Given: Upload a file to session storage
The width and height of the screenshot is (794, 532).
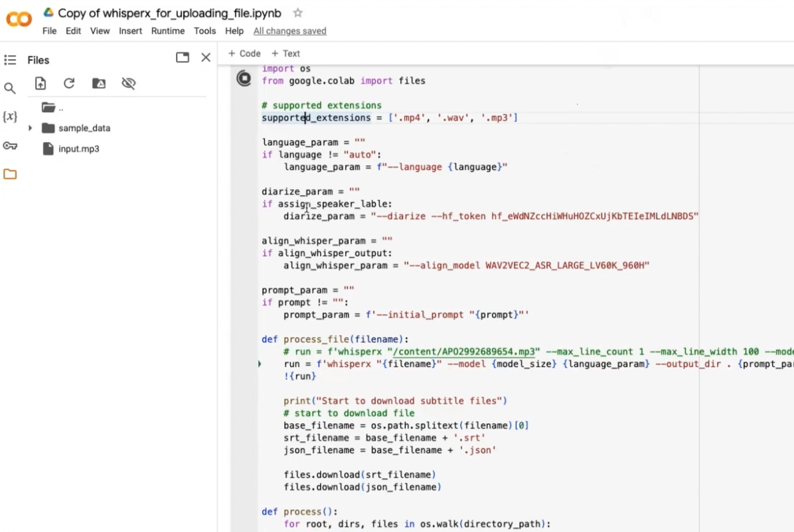Looking at the screenshot, I should click(x=40, y=84).
